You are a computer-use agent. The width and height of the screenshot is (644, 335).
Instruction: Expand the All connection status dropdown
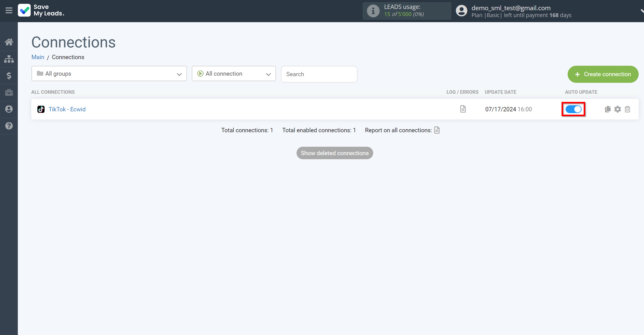tap(234, 74)
